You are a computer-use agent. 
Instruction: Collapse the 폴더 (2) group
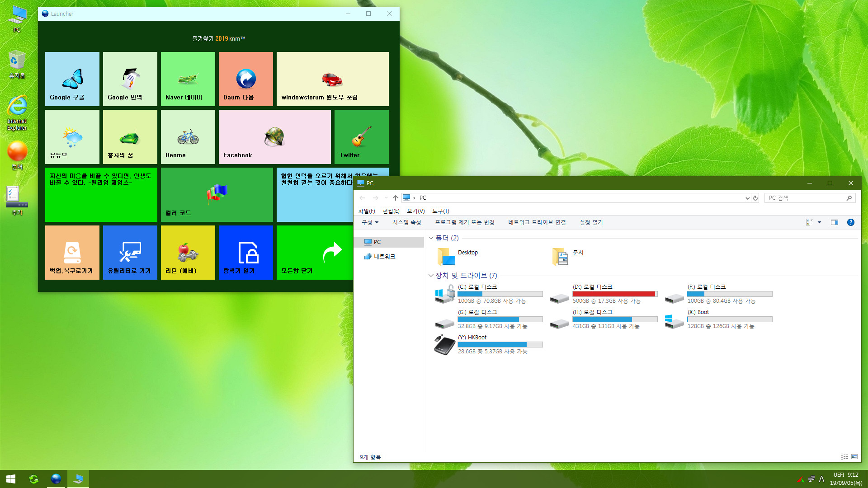tap(431, 238)
